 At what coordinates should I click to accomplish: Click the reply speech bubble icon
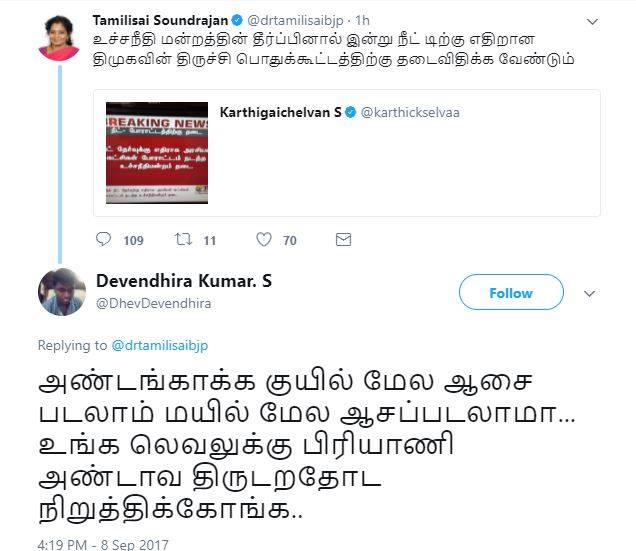[103, 239]
